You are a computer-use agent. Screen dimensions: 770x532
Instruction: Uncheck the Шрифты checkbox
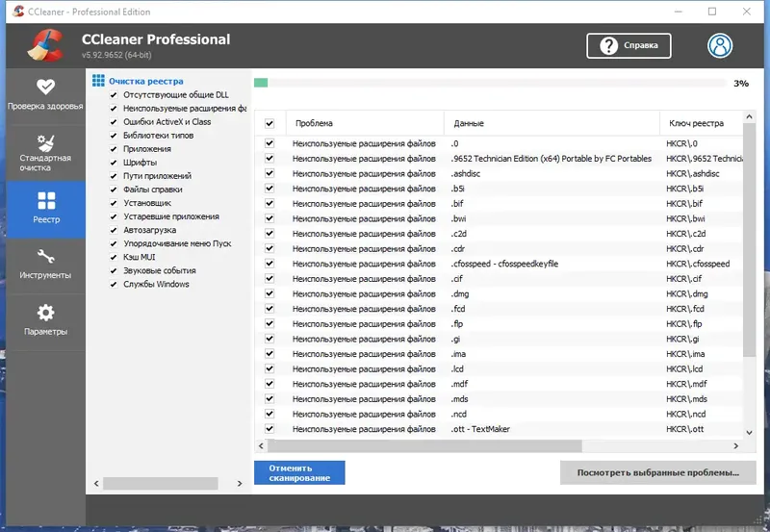[114, 163]
